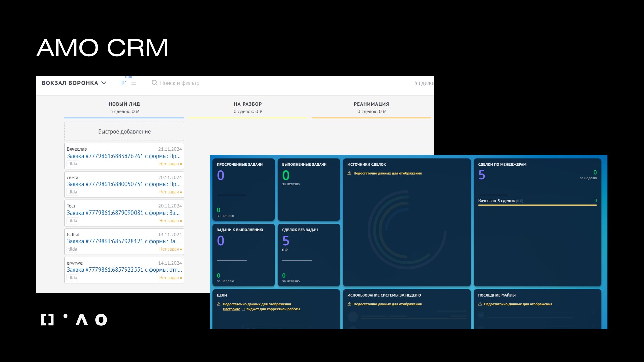Click Вячеслав's yellow progress bar
644x362 pixels.
[537, 205]
